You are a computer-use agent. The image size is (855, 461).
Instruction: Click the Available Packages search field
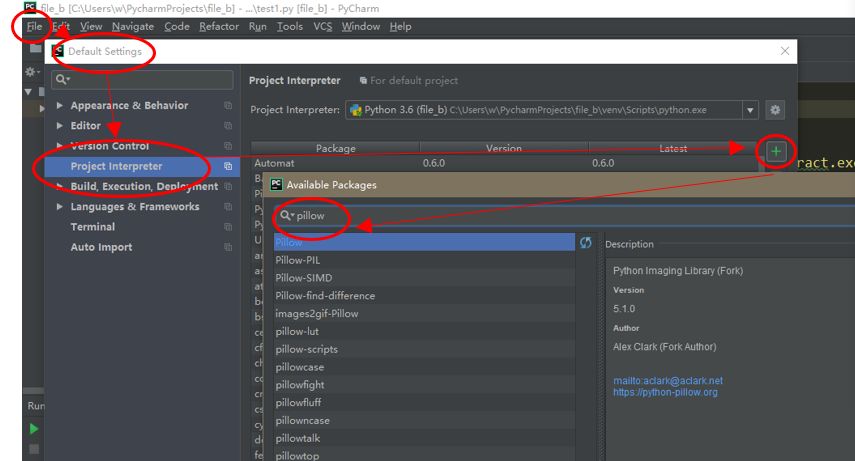point(564,215)
